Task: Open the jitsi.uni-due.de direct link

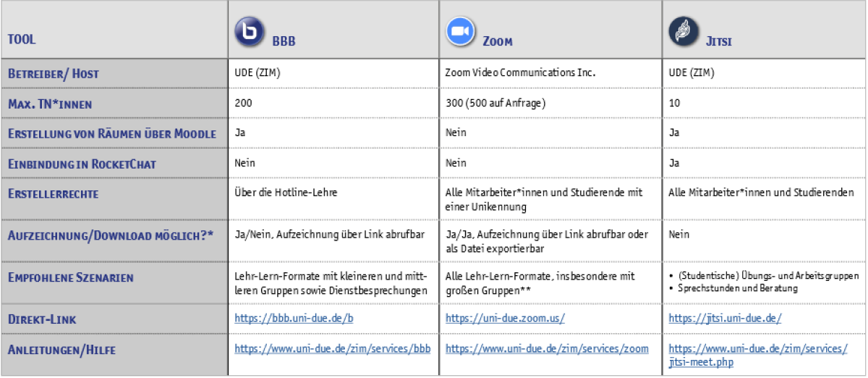Action: click(725, 318)
